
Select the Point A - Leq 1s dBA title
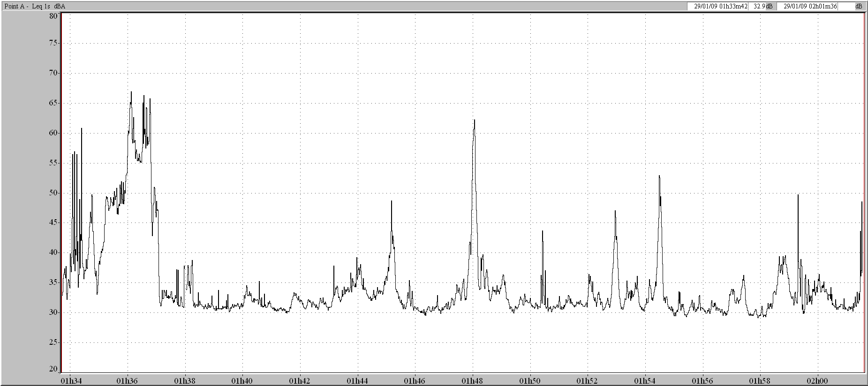[x=35, y=6]
